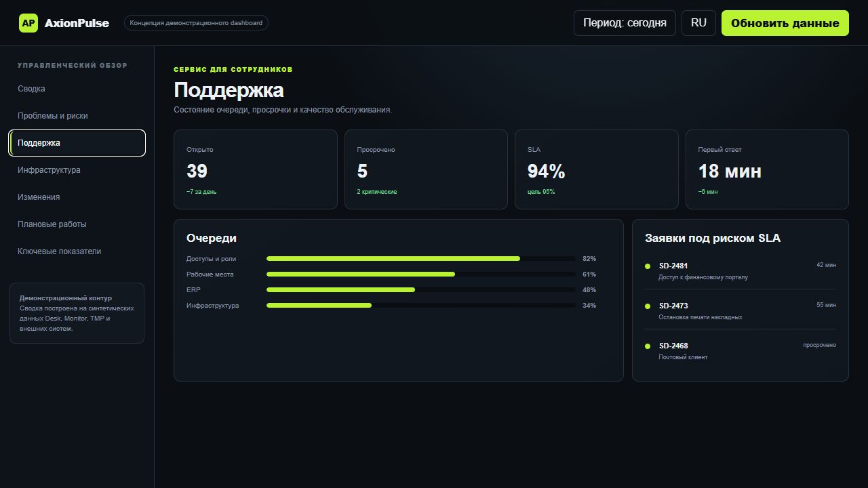
Task: Click the Рабочие места progress bar
Action: (x=421, y=274)
